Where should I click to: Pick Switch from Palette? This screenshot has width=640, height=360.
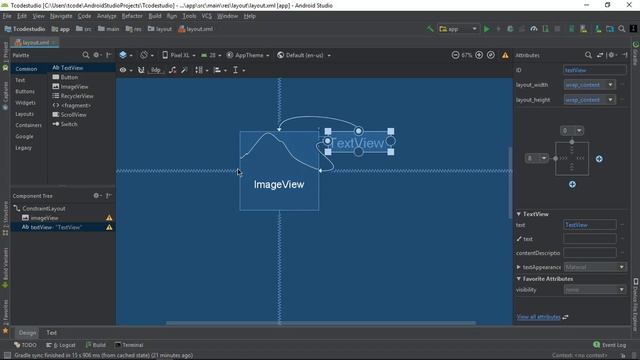coord(64,124)
